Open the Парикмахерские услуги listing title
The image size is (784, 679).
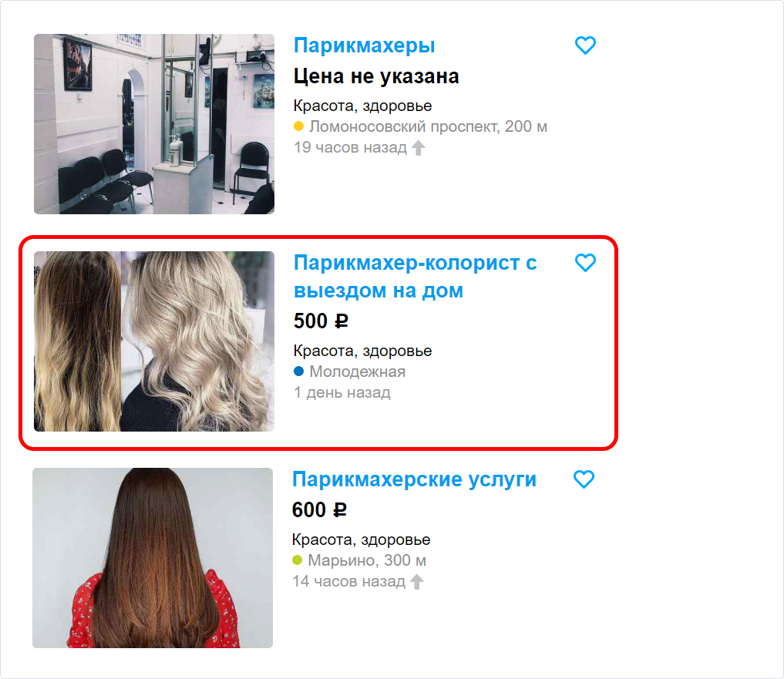[x=414, y=479]
